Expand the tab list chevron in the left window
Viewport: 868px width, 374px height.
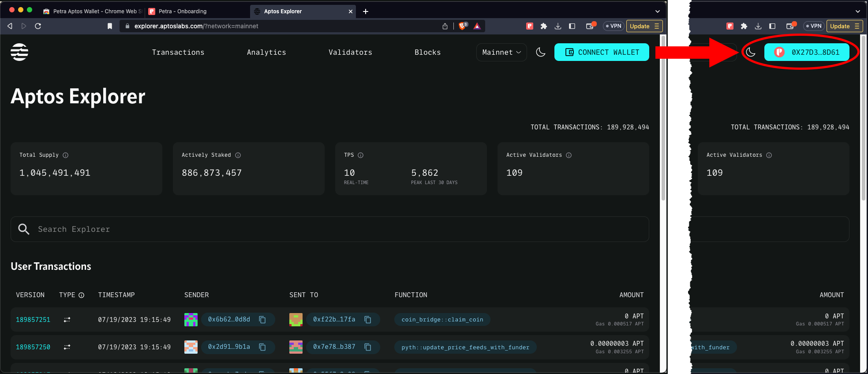pyautogui.click(x=658, y=11)
